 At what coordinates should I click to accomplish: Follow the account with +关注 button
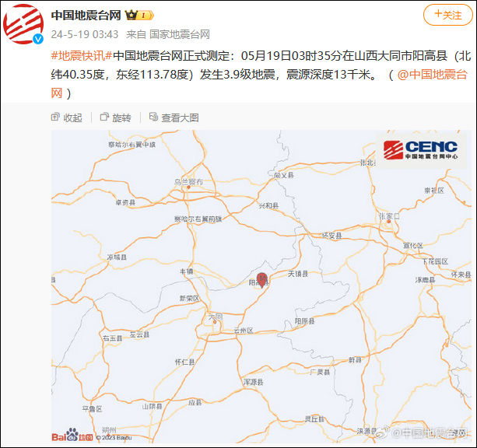448,15
